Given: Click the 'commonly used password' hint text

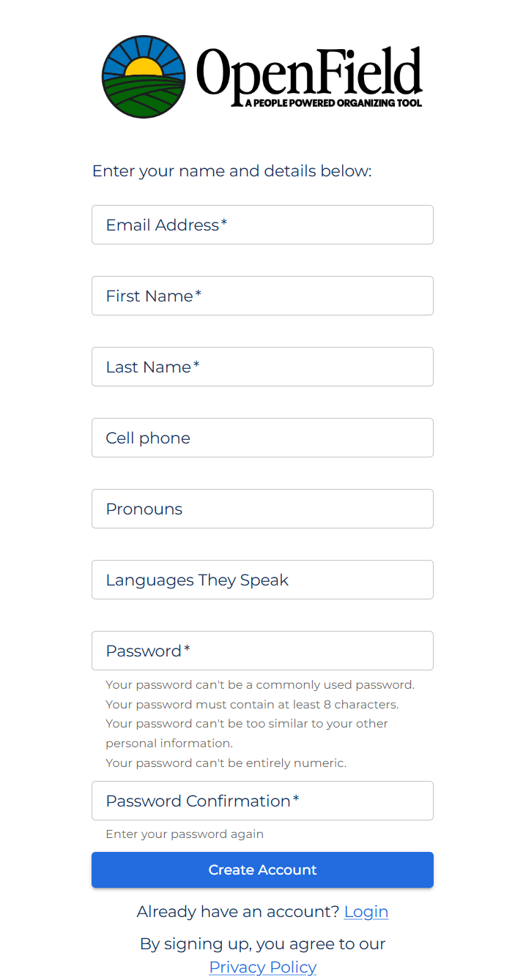Looking at the screenshot, I should (x=260, y=685).
